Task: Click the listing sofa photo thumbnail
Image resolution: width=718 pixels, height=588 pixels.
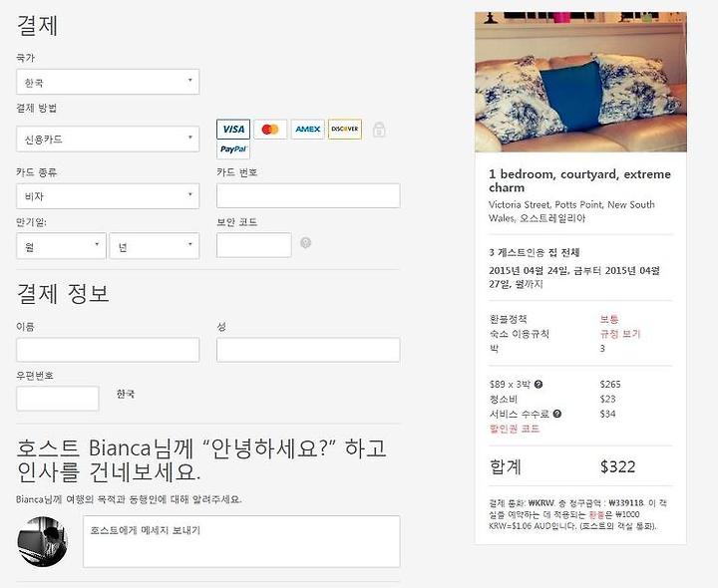Action: click(580, 82)
